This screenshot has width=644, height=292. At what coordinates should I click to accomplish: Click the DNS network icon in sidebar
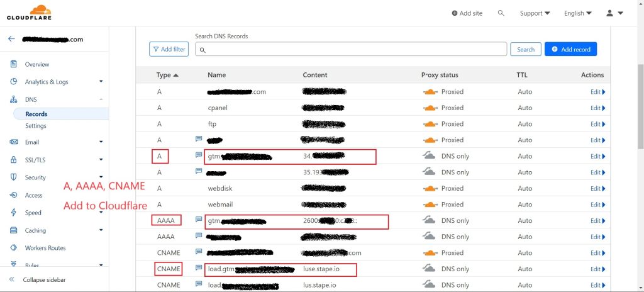pyautogui.click(x=14, y=99)
